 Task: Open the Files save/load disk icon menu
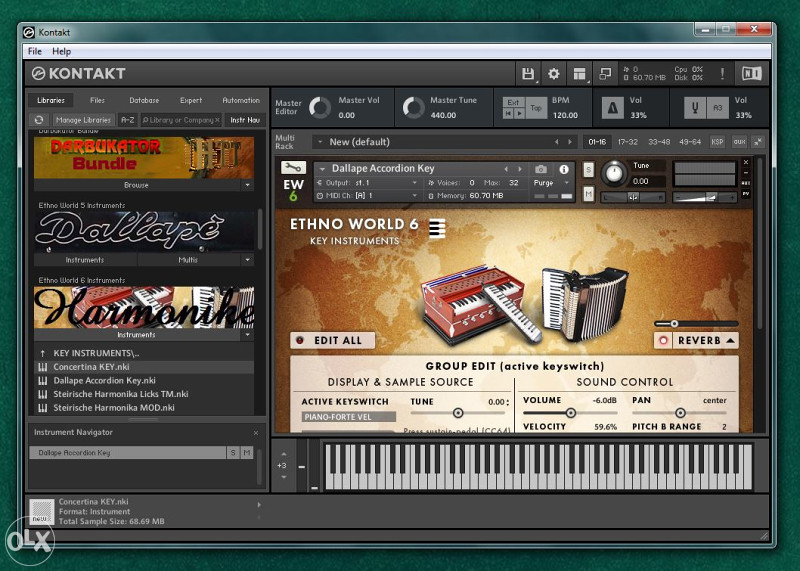coord(528,74)
